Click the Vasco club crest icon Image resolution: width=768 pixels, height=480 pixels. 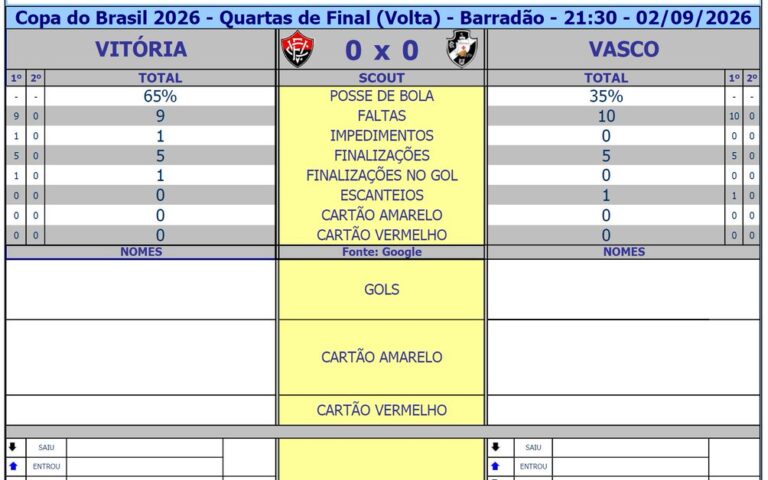point(462,48)
